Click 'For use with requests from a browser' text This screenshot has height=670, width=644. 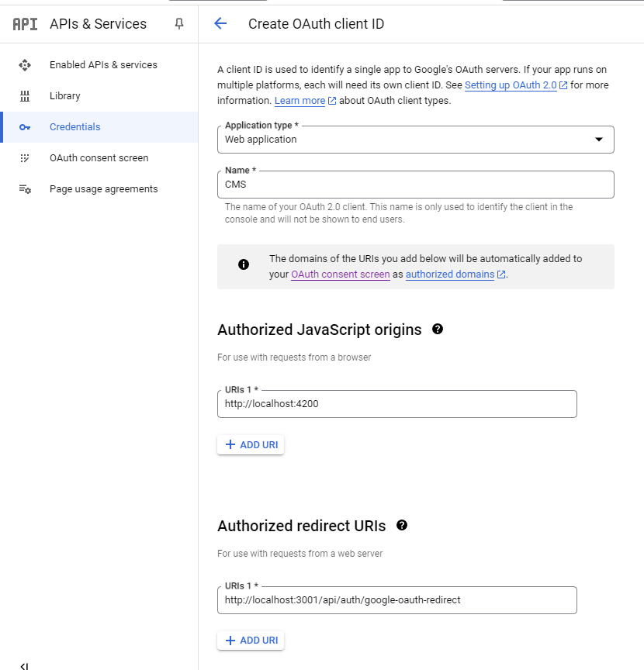click(294, 357)
